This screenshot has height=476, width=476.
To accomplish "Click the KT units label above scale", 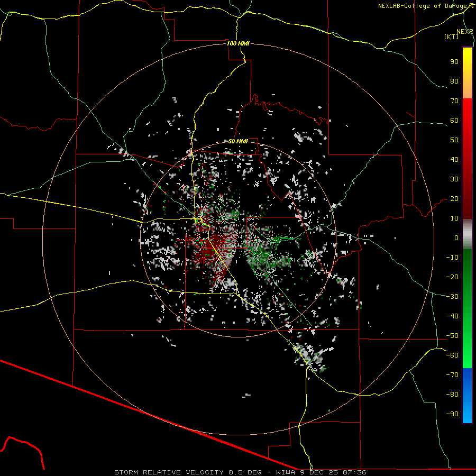I will coord(452,36).
